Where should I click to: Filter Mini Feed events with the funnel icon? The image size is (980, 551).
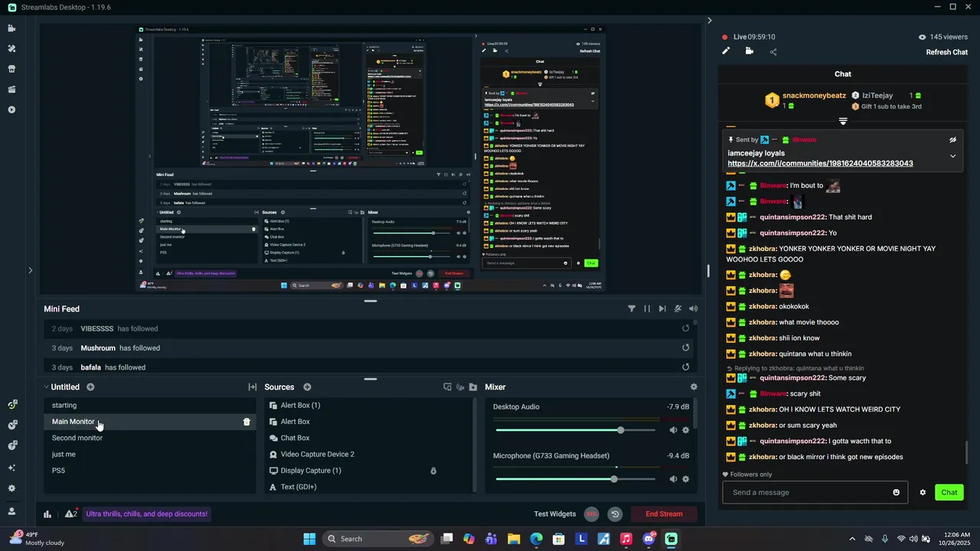coord(632,309)
